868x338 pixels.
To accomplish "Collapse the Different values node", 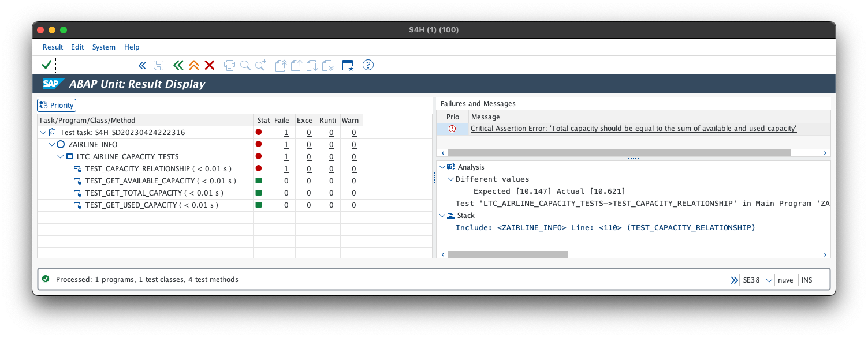I will point(451,179).
